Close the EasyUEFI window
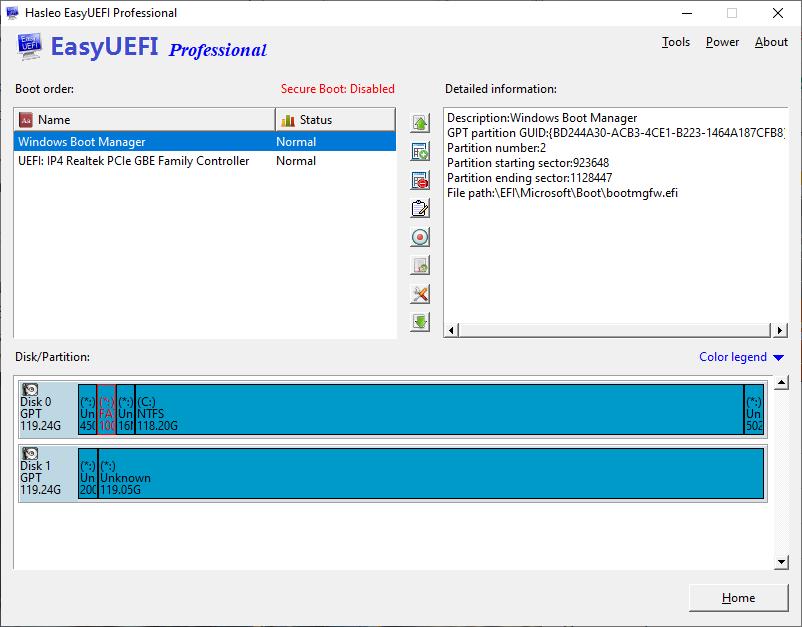The width and height of the screenshot is (802, 627). point(777,13)
